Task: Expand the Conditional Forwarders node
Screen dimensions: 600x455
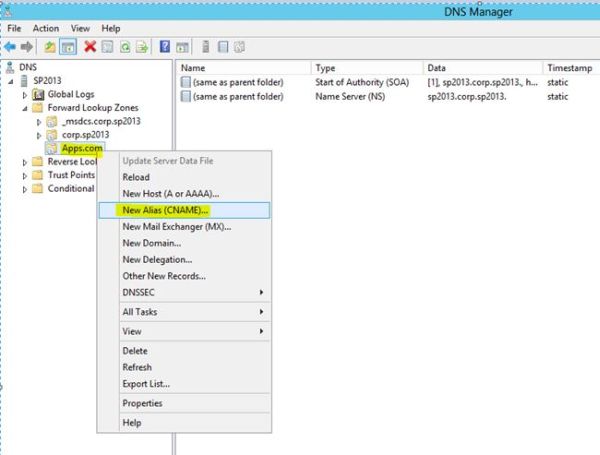Action: point(25,189)
